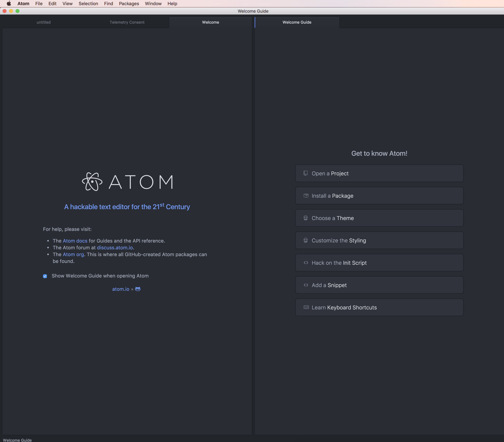Open the Edit menu
504x442 pixels.
pos(53,3)
